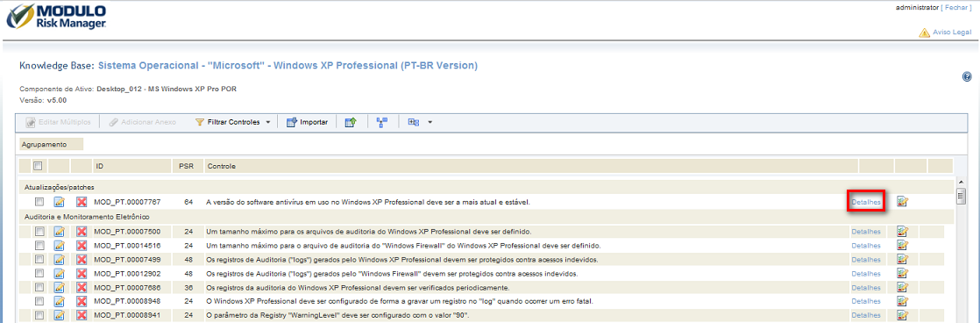Mark the MOD_PT.00007499 row checkbox

click(39, 259)
